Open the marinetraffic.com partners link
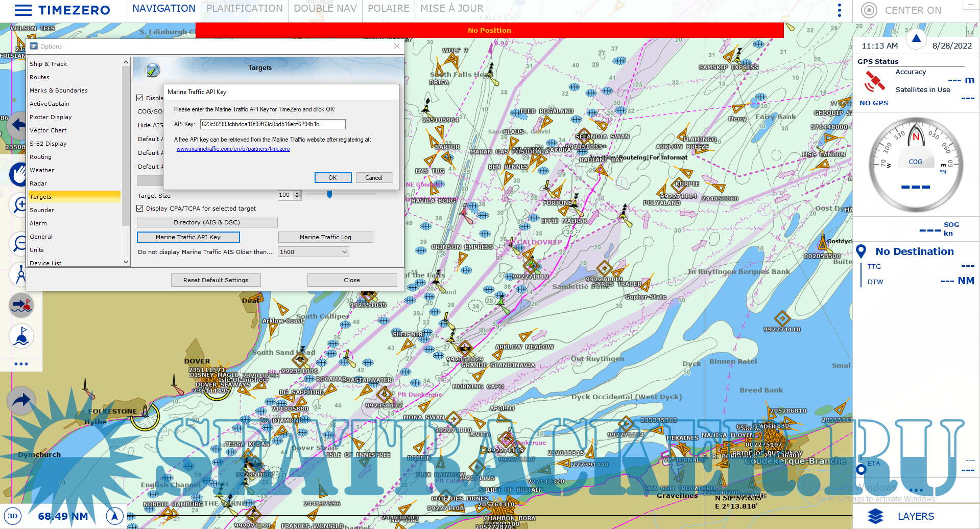The image size is (980, 529). [x=233, y=149]
